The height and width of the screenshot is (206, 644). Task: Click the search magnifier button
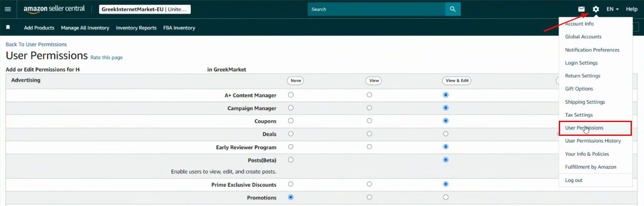click(453, 9)
